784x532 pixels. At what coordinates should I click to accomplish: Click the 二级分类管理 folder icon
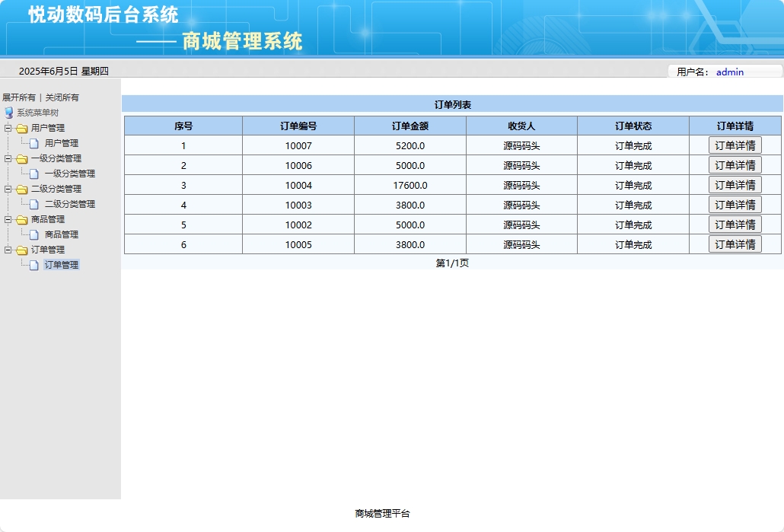coord(21,190)
